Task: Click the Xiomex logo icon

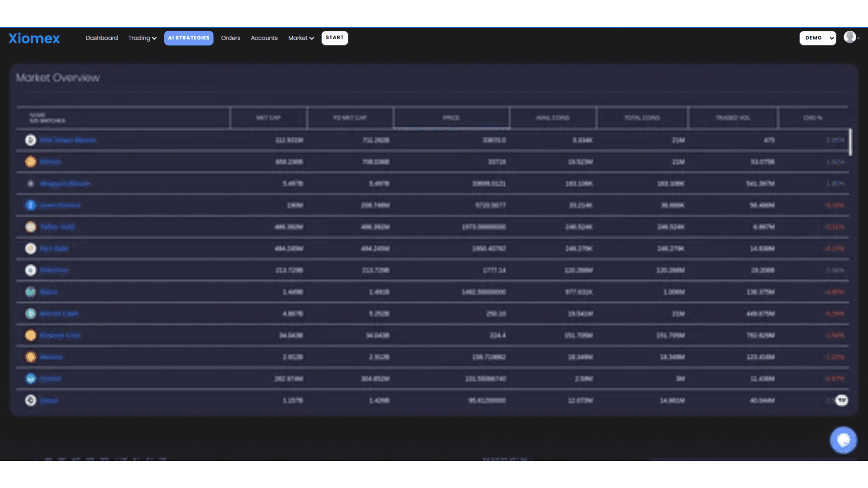Action: 34,38
